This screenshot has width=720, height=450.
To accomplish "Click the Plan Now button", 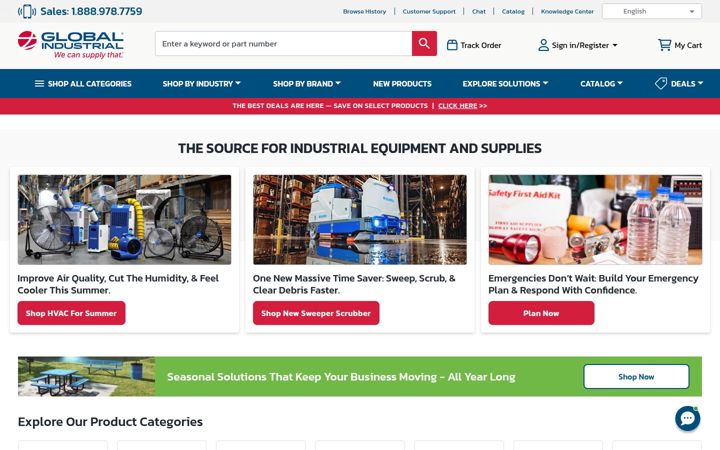I will [x=541, y=313].
